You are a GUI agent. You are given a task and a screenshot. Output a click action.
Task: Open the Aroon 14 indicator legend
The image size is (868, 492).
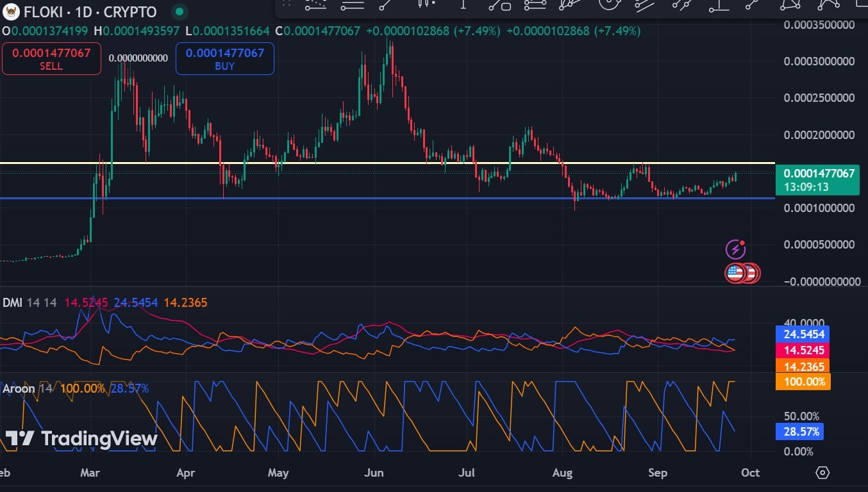28,388
